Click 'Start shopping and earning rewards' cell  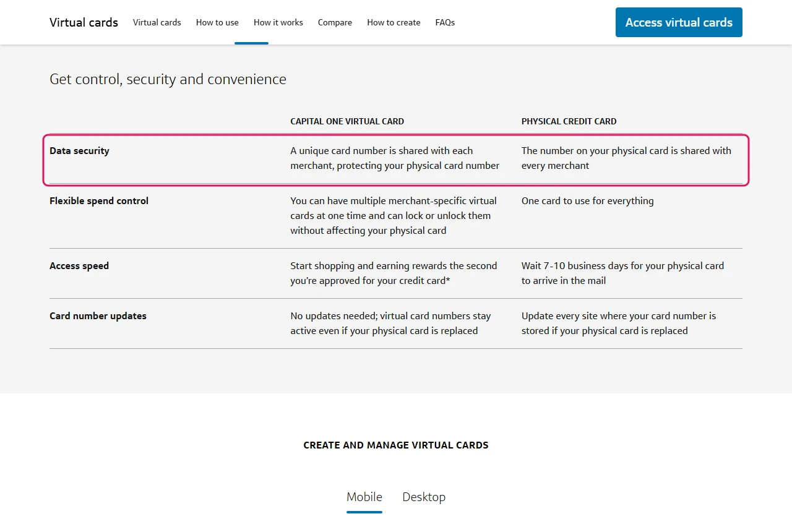(x=394, y=273)
